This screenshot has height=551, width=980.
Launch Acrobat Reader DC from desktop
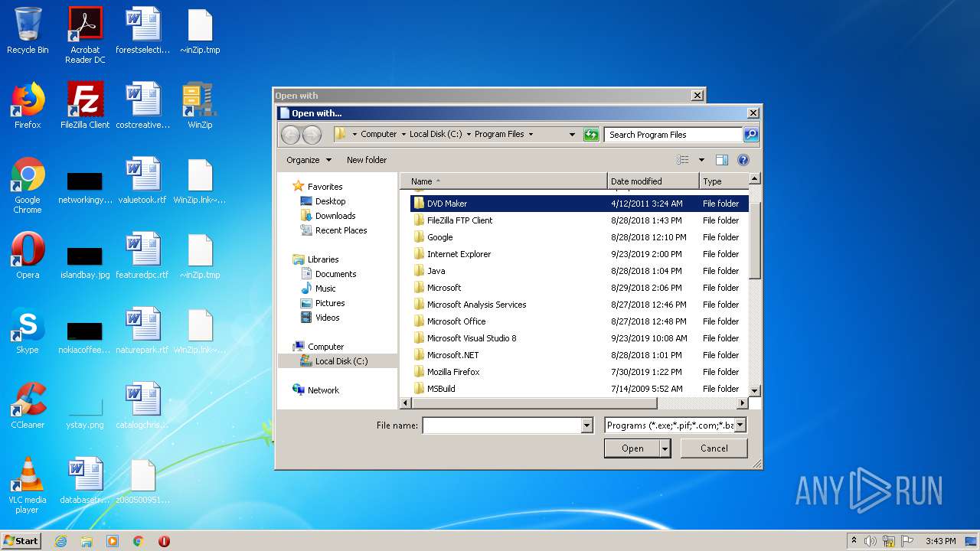pyautogui.click(x=85, y=35)
